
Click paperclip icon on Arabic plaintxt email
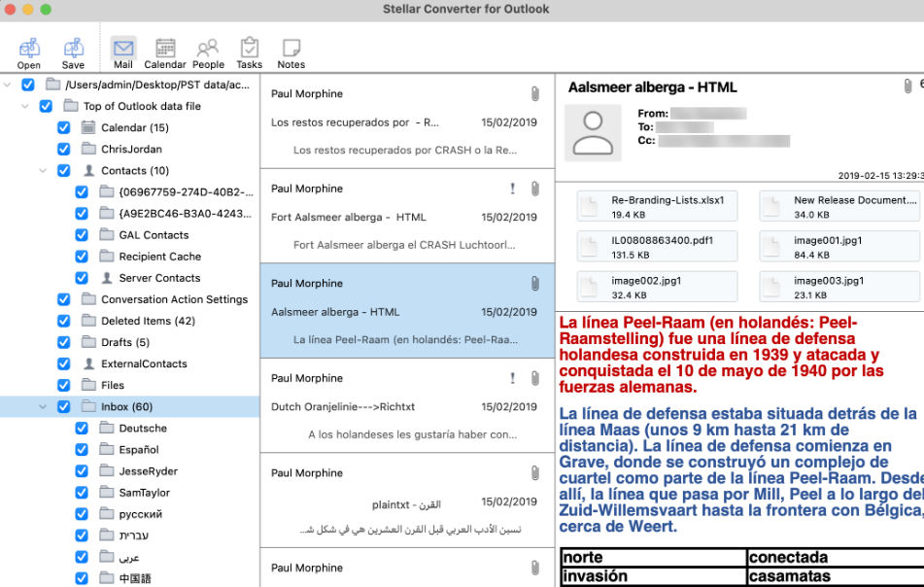[534, 473]
